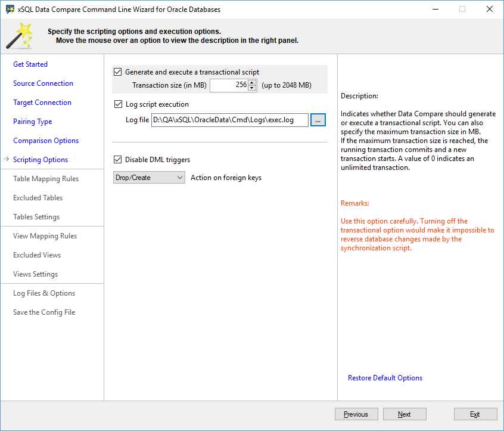Toggle Generate and execute a transactional script
Image resolution: width=504 pixels, height=431 pixels.
click(117, 72)
